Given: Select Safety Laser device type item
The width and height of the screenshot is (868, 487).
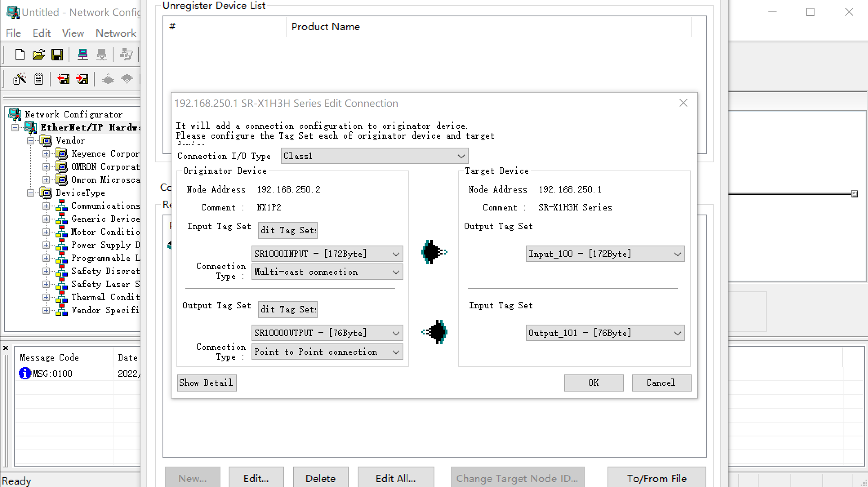Looking at the screenshot, I should (105, 284).
